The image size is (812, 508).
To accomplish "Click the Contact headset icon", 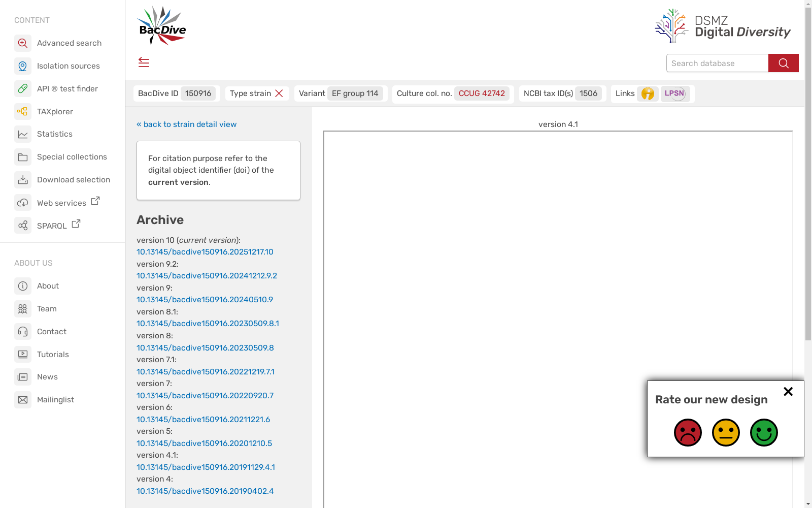I will [x=23, y=332].
